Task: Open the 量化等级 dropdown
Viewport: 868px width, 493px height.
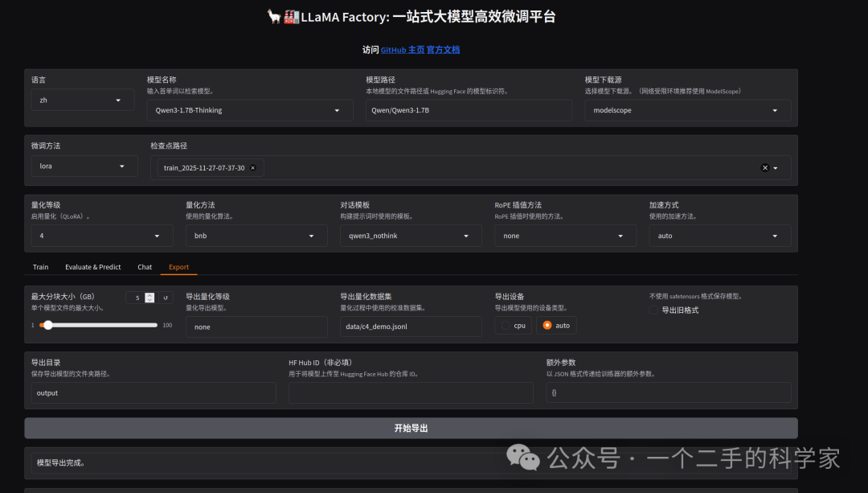Action: [x=102, y=236]
